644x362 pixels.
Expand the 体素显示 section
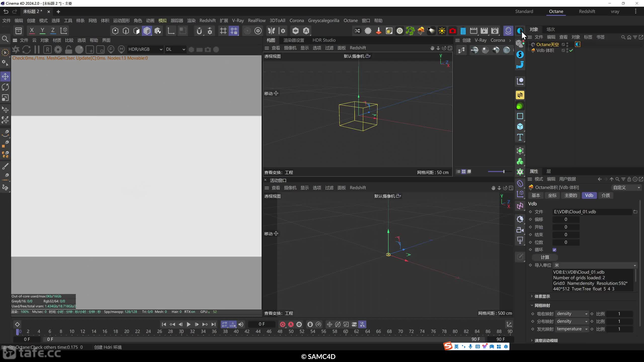tap(542, 296)
